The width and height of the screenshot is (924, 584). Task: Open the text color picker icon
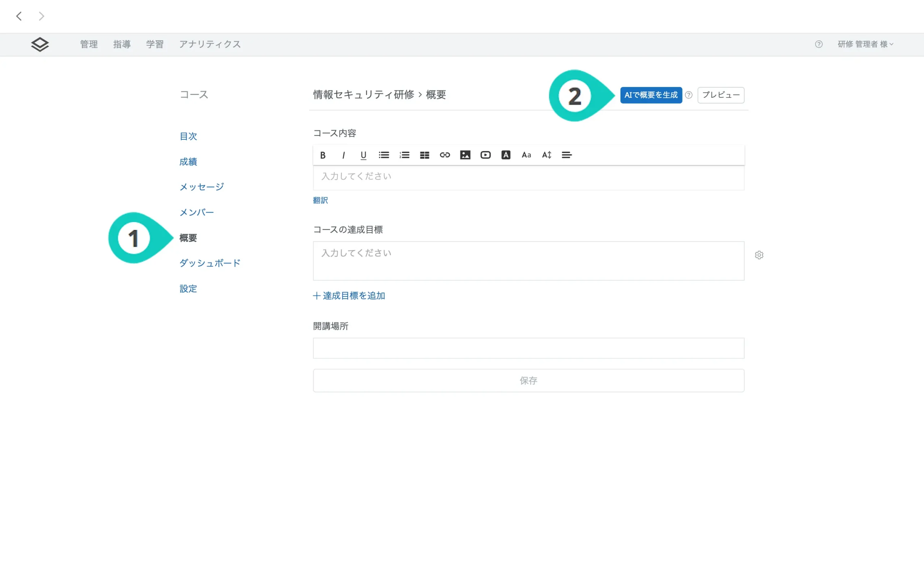coord(506,155)
